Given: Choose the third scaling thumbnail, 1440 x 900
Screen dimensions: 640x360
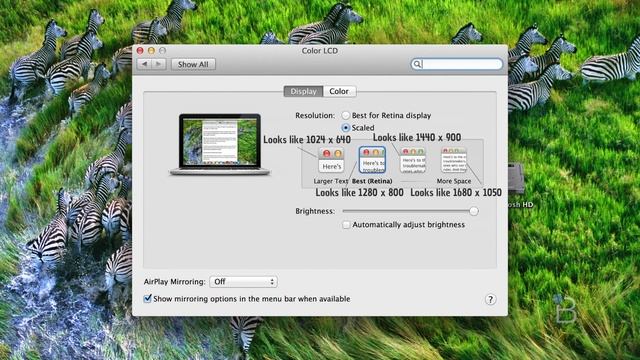Looking at the screenshot, I should tap(413, 160).
